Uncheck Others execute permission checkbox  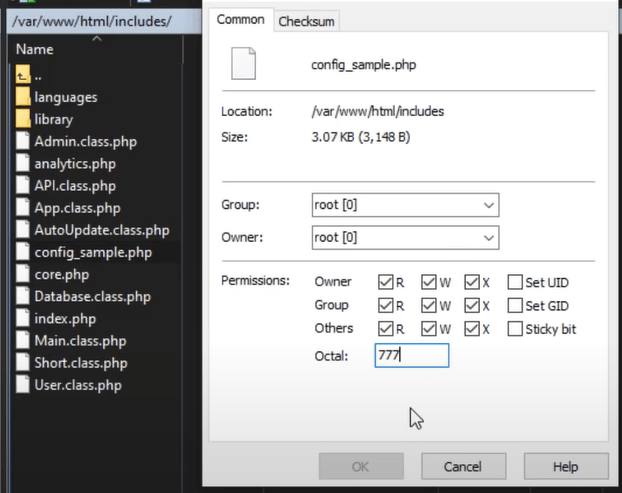click(x=472, y=328)
